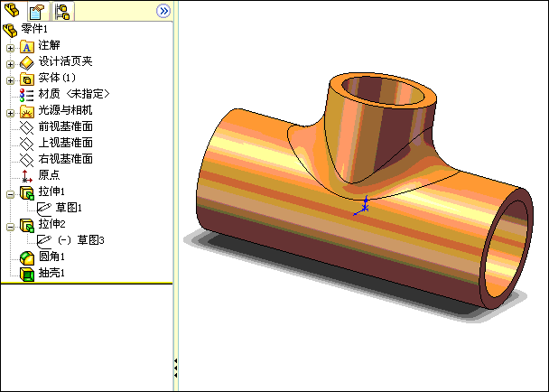The image size is (549, 392).
Task: Expand the 实体(1) solid bodies folder
Action: (10, 80)
